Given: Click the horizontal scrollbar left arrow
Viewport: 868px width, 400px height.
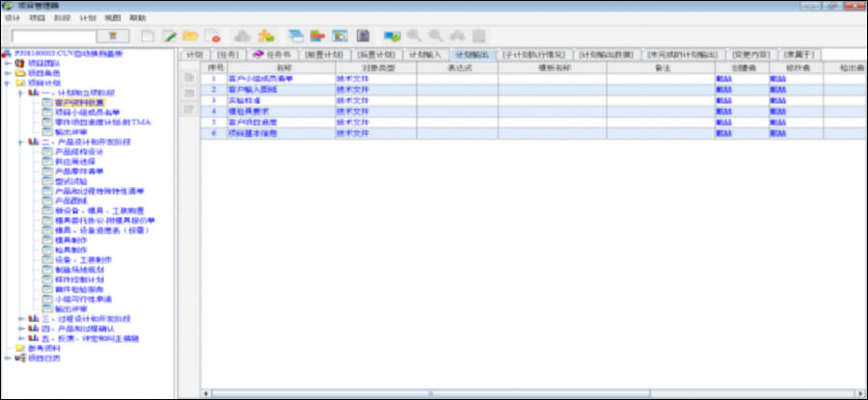Looking at the screenshot, I should pos(205,393).
